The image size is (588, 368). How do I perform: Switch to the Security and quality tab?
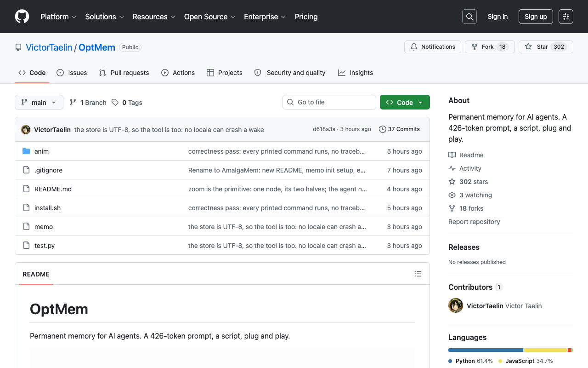click(x=290, y=73)
